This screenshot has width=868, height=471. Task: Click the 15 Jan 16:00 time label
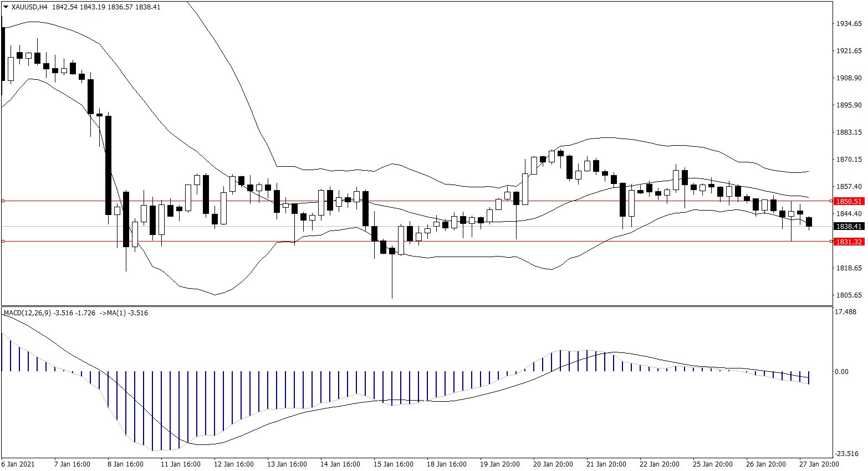point(394,464)
